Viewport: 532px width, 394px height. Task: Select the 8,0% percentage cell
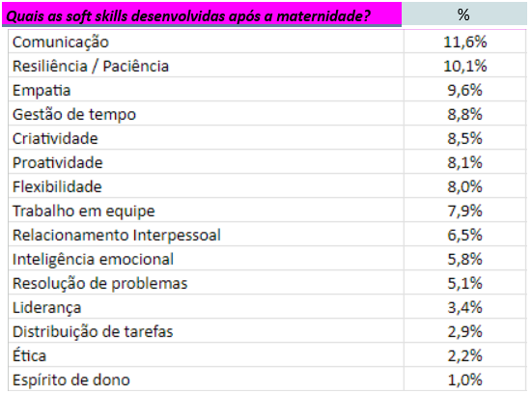(464, 186)
